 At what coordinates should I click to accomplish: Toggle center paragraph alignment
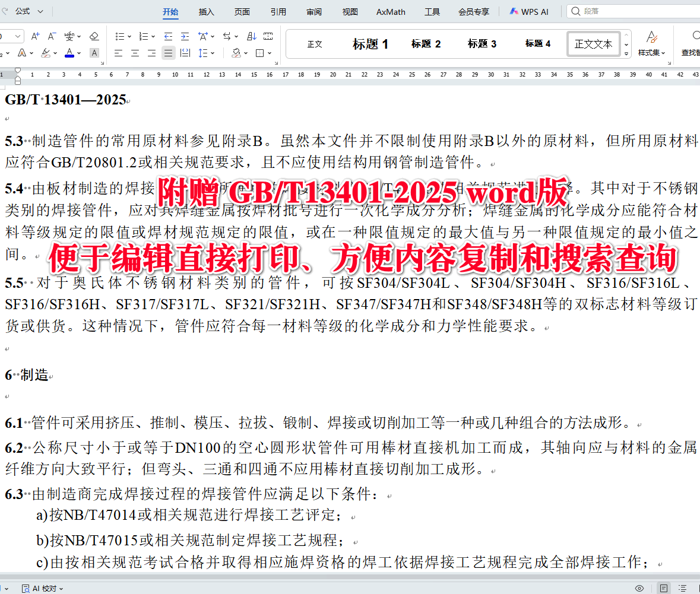click(135, 53)
